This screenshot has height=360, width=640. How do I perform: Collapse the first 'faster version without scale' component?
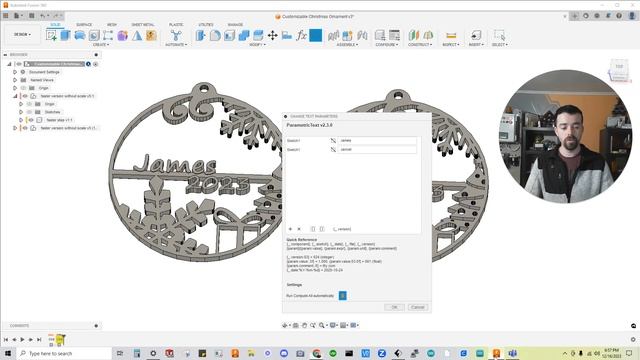[x=15, y=96]
